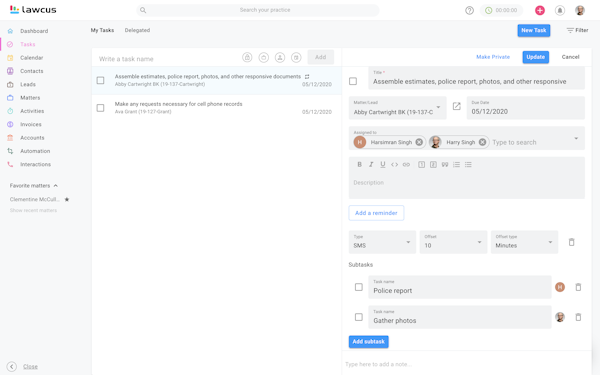Image resolution: width=600 pixels, height=375 pixels.
Task: Delete the SMS reminder
Action: (572, 242)
